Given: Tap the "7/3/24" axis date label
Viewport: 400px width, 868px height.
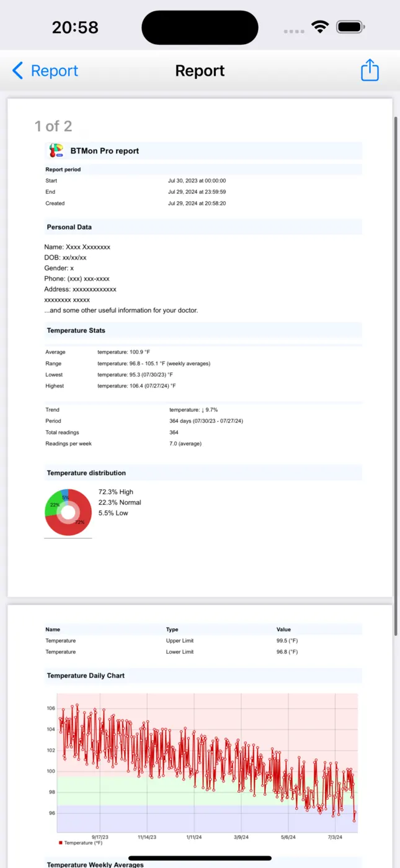Looking at the screenshot, I should click(x=335, y=837).
